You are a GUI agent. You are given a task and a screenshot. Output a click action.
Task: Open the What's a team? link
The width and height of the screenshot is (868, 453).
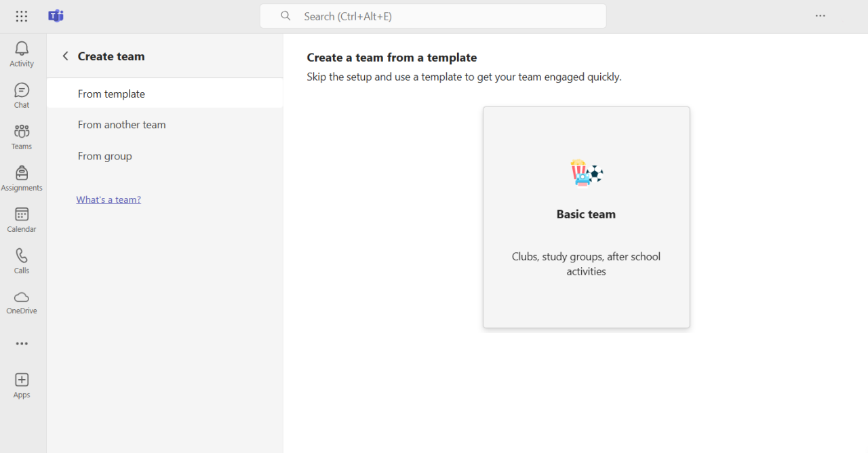[108, 199]
